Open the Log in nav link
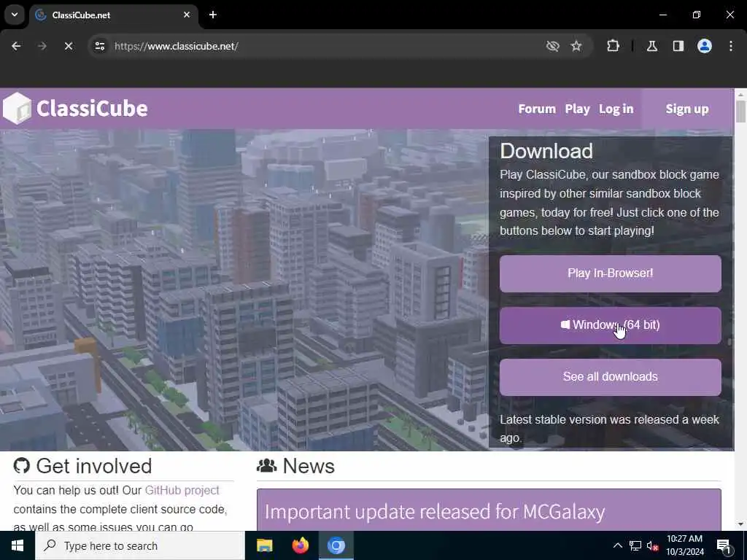 pos(616,109)
